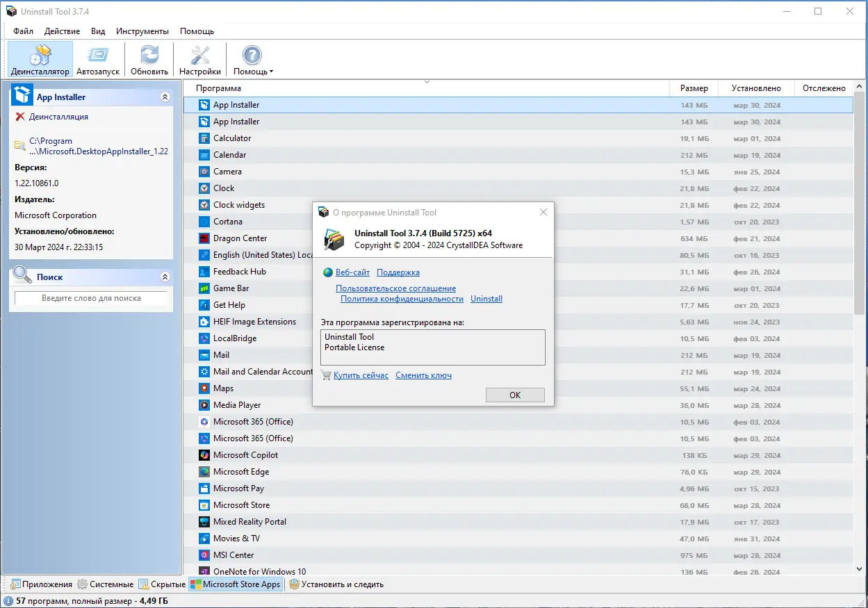This screenshot has height=608, width=868.
Task: Click the Clock widgets app icon
Action: (204, 205)
